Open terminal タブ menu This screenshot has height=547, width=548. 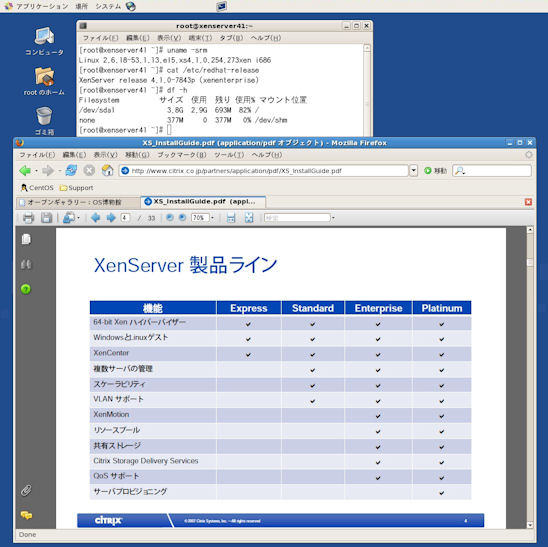231,37
